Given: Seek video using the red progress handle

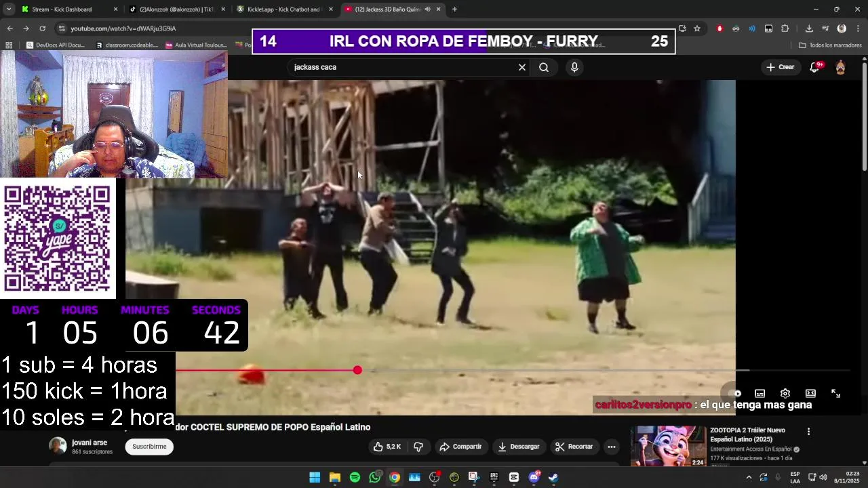Looking at the screenshot, I should click(357, 370).
